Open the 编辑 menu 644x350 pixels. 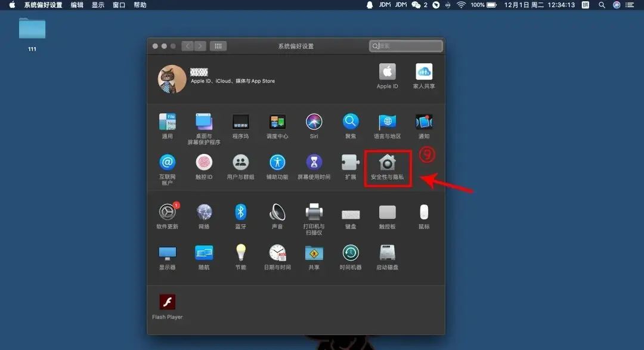coord(77,5)
